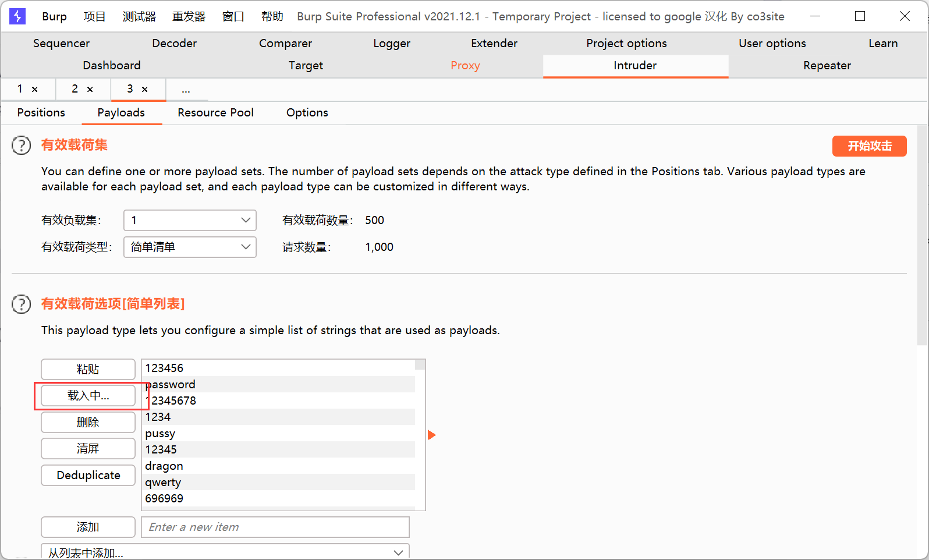Switch to the Extender tab
The image size is (929, 560).
[494, 43]
